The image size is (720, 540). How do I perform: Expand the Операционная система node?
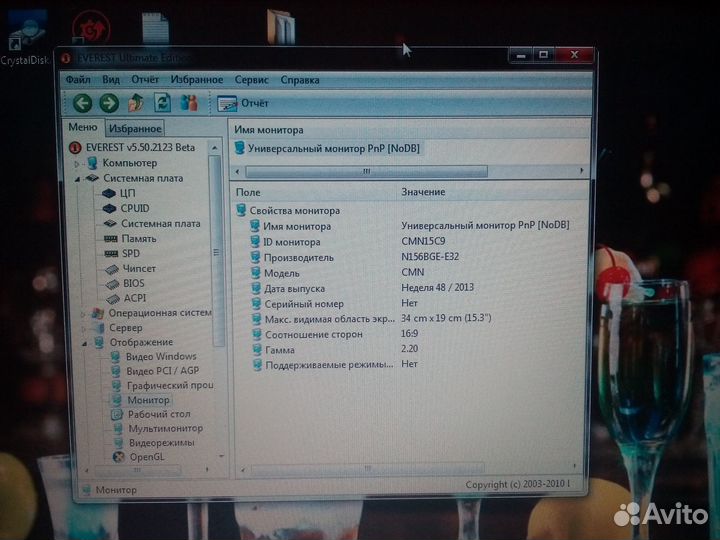point(83,314)
